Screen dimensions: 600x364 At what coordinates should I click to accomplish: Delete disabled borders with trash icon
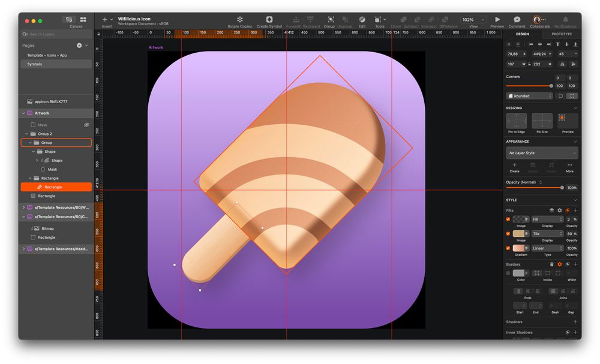[552, 264]
